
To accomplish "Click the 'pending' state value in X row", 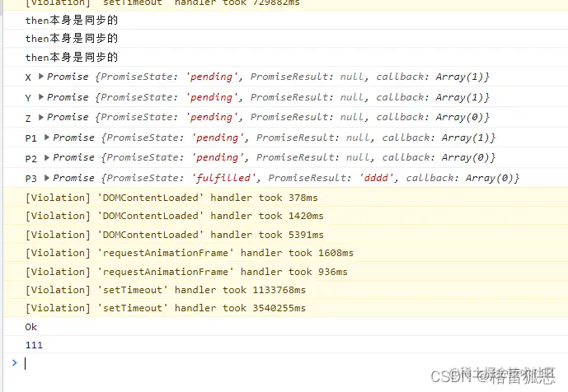I will [212, 77].
